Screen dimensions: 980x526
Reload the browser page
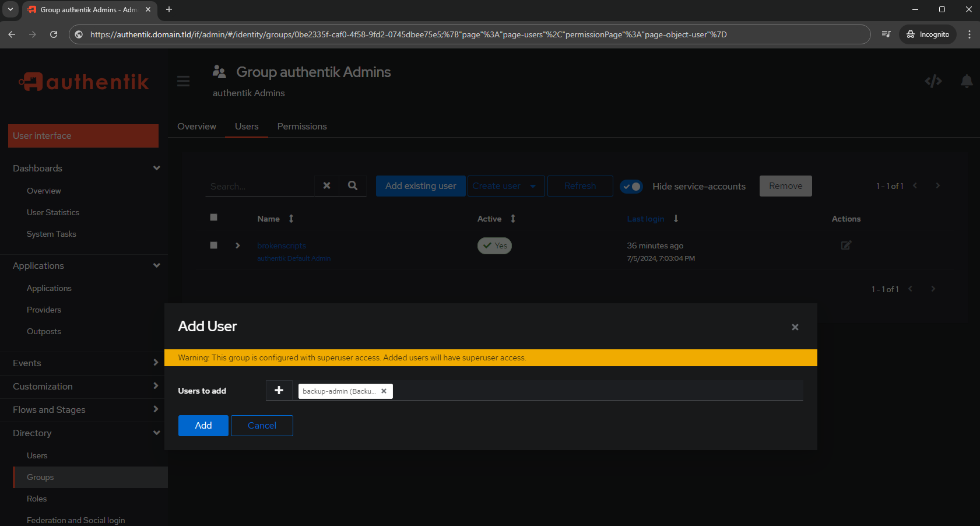tap(54, 34)
